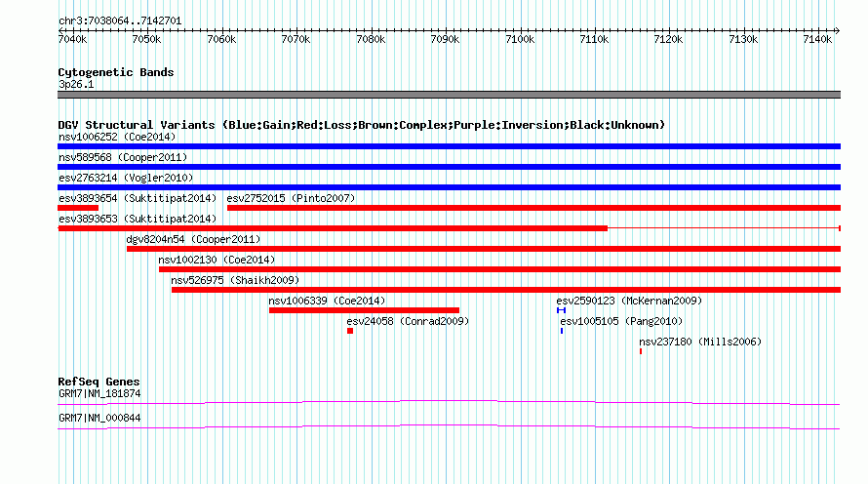
Task: Click the nsv589568 blue gain bar
Action: pyautogui.click(x=449, y=167)
